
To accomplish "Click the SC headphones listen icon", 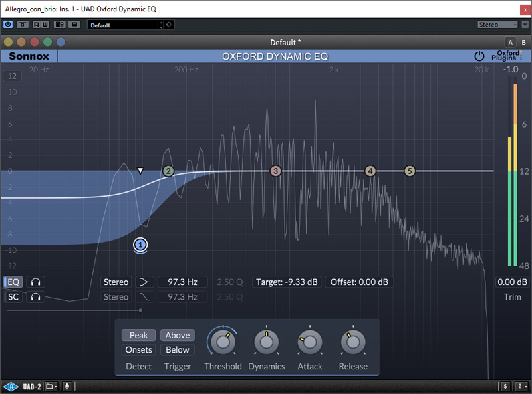I will [x=35, y=297].
